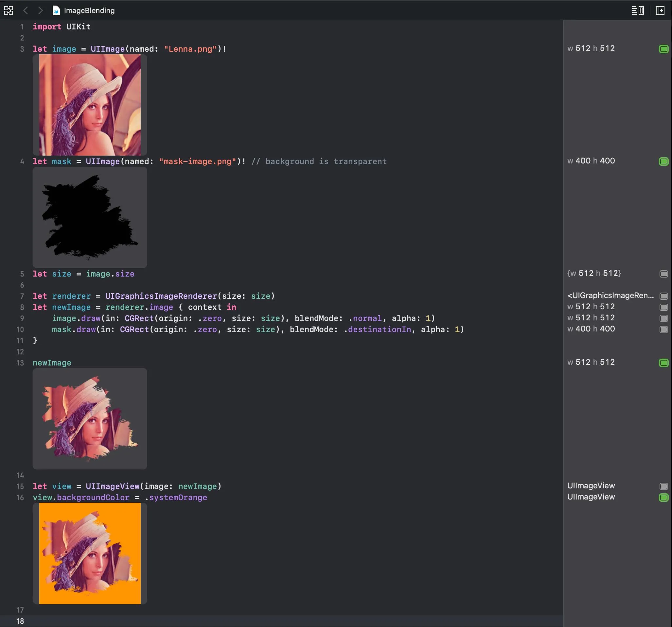Show result for mask.draw destinationIn line
Image resolution: width=672 pixels, height=627 pixels.
click(663, 330)
